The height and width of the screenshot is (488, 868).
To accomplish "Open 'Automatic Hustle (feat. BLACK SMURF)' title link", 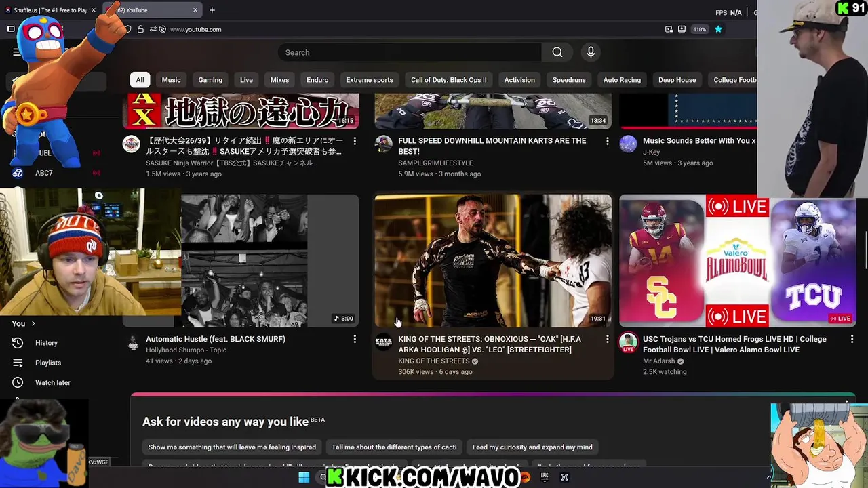I will pyautogui.click(x=216, y=339).
